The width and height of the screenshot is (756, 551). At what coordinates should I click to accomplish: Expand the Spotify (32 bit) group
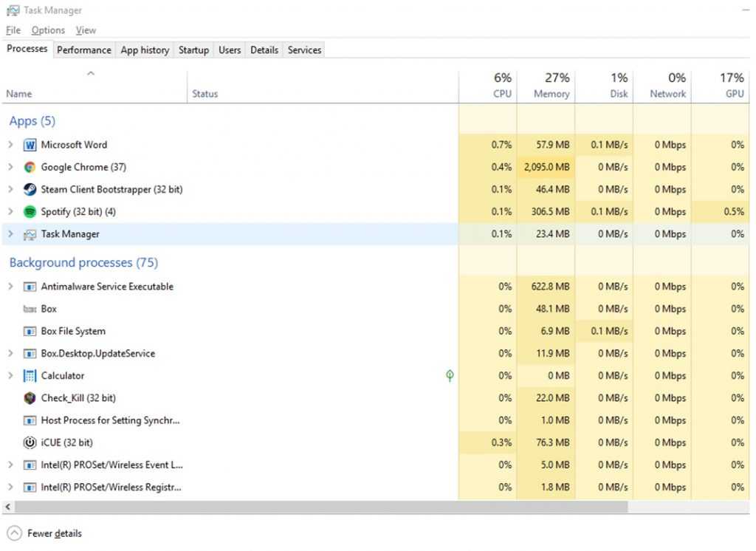coord(10,211)
